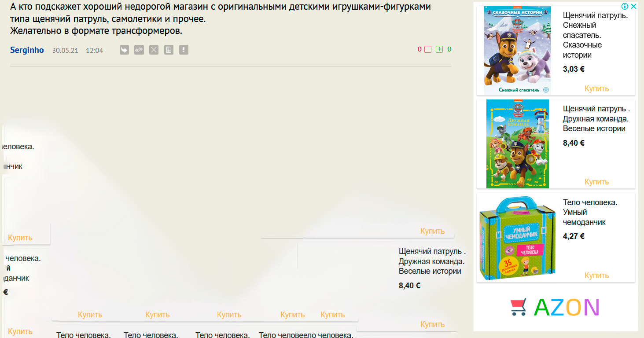Click Купить for the Снежный спасатель book
This screenshot has height=338, width=644.
[x=596, y=88]
